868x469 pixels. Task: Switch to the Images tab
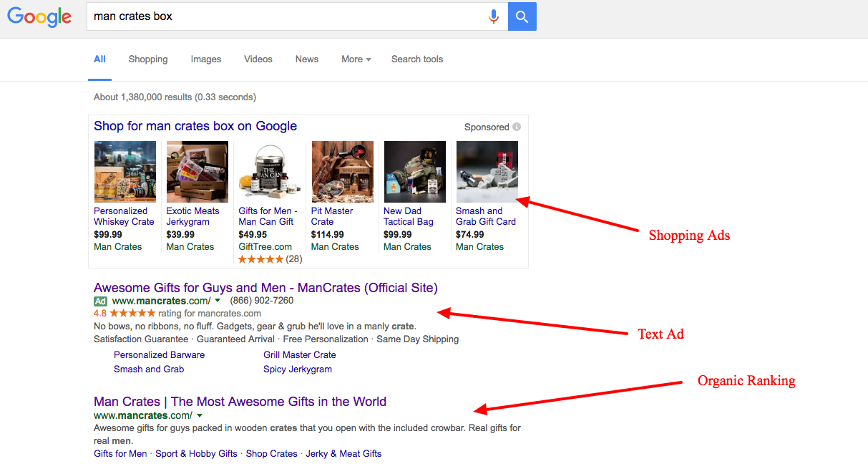(206, 59)
